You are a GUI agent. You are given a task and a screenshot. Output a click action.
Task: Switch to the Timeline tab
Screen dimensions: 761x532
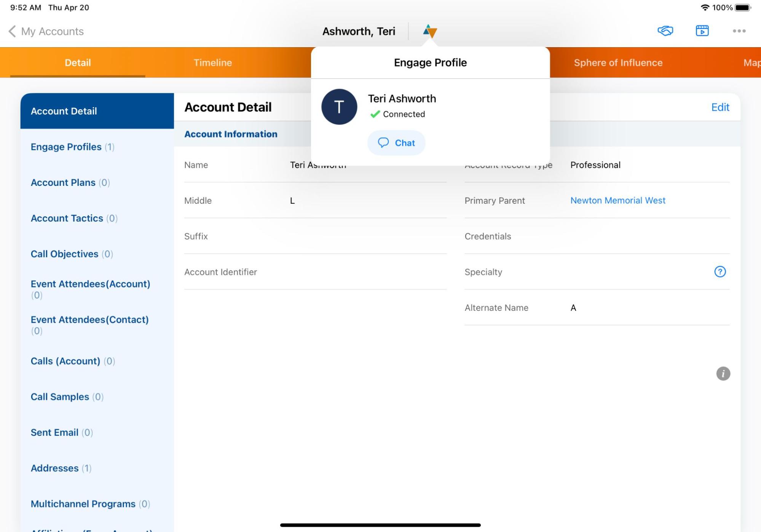212,62
